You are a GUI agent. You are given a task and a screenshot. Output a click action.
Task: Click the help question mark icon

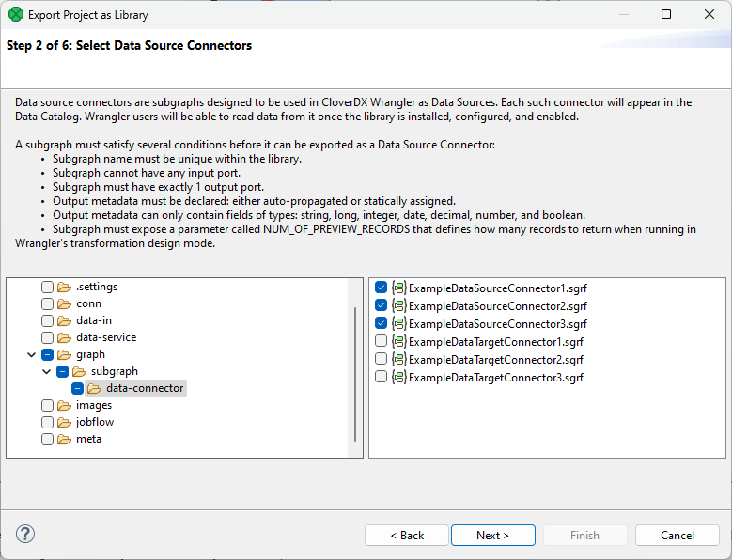point(25,535)
